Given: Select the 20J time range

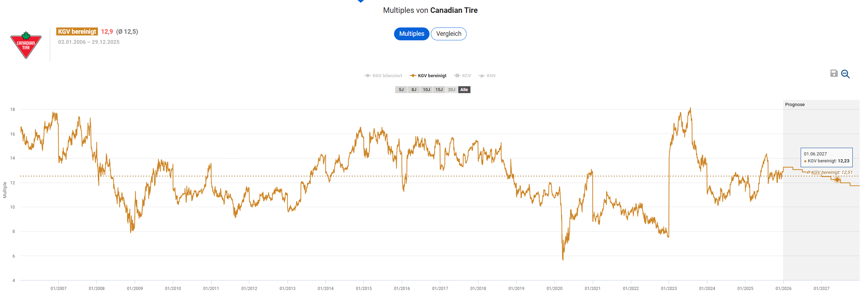Looking at the screenshot, I should pos(451,90).
